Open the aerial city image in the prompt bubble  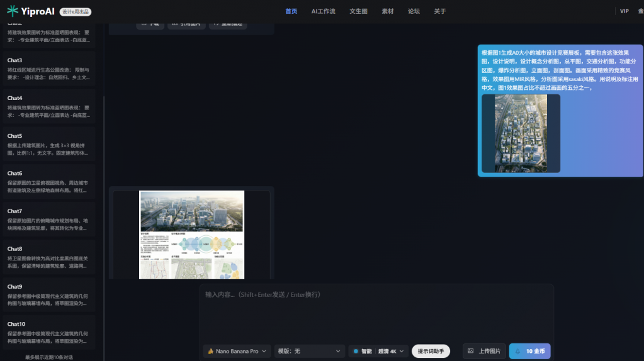[521, 133]
